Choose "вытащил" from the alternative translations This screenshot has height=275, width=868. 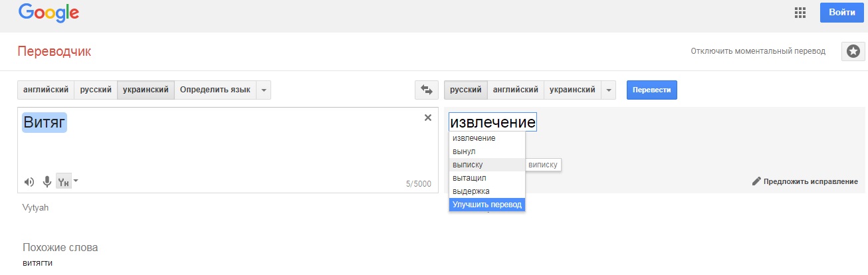coord(469,178)
